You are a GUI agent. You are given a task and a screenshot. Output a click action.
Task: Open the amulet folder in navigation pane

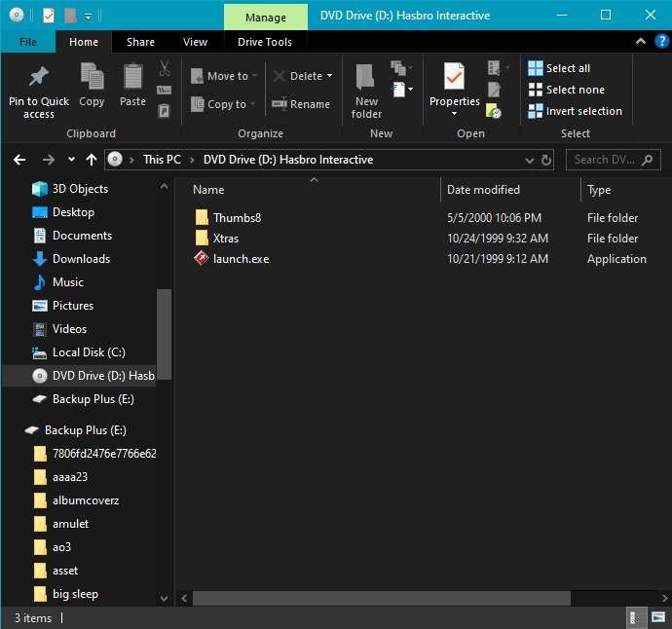pos(70,524)
